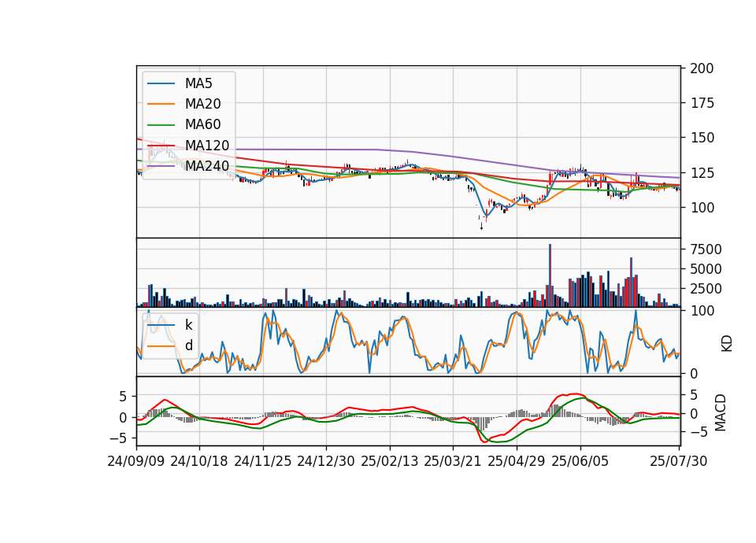The height and width of the screenshot is (543, 756).
Task: Click the blue MA5 legend line sample
Action: tap(161, 83)
